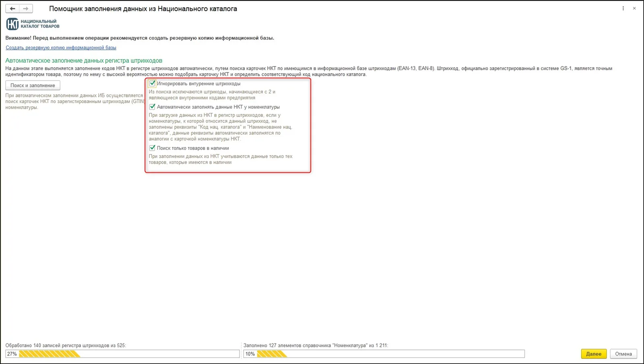Click the window title Помощник заполнения данных
This screenshot has height=364, width=644.
click(x=143, y=8)
